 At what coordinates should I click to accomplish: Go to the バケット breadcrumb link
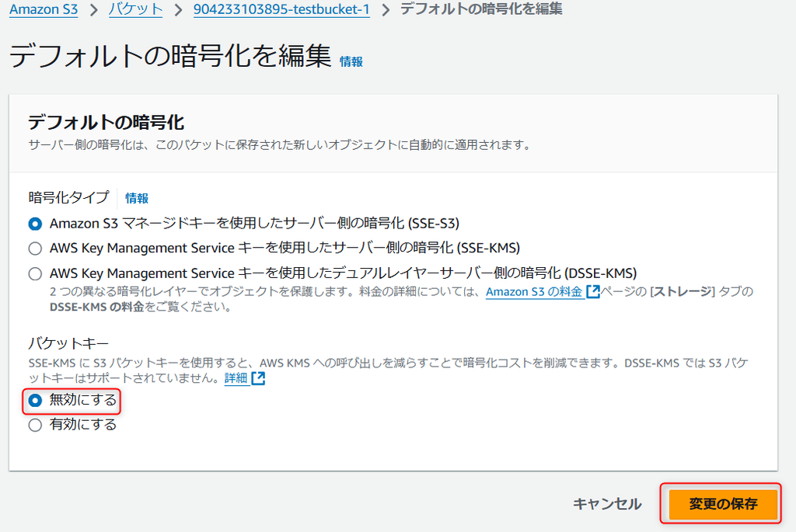135,9
